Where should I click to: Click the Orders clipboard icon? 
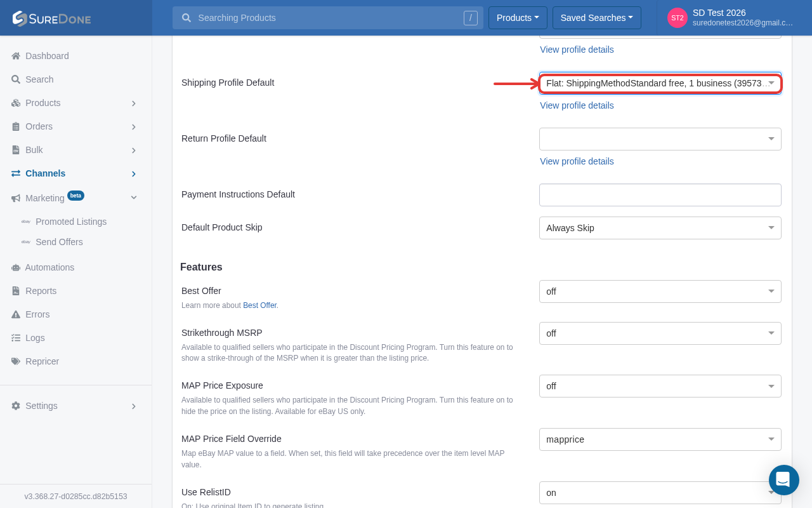[x=16, y=126]
